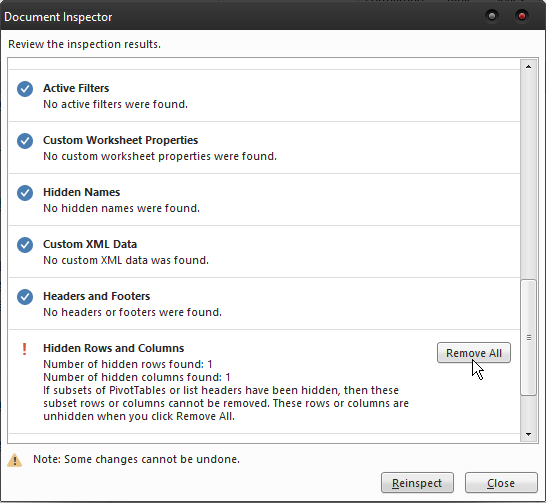Close the Document Inspector dialog
Screen dimensions: 546x503
coord(501,483)
